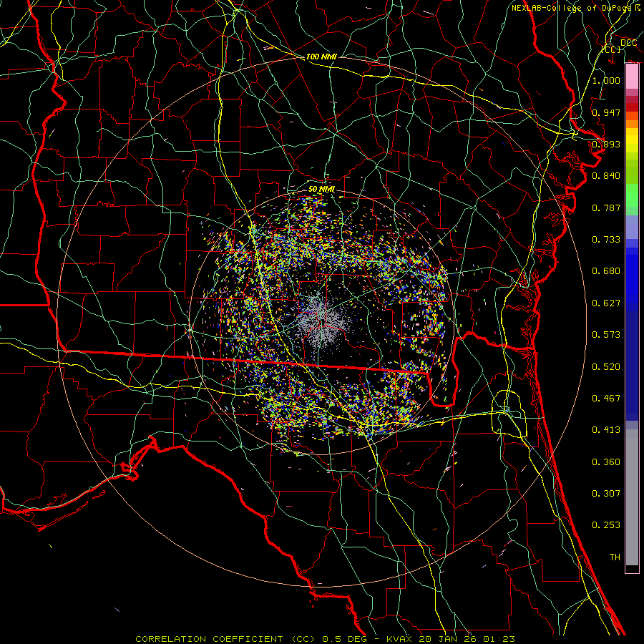The width and height of the screenshot is (644, 644).
Task: Click the 0.573 legend value
Action: pyautogui.click(x=606, y=335)
